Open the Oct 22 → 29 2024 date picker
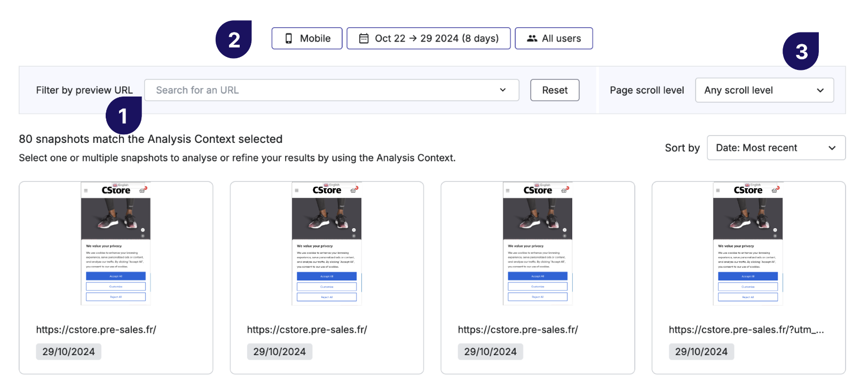The image size is (868, 385). pos(429,38)
